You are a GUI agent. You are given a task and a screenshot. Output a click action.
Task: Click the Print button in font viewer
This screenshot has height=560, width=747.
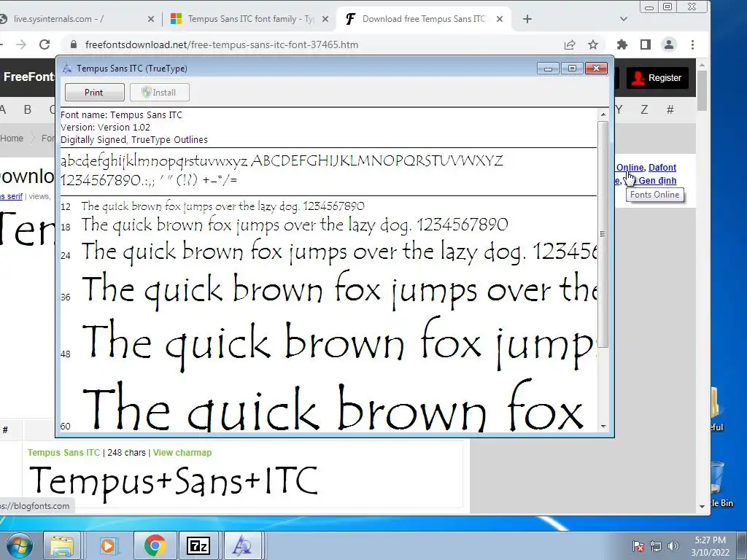coord(94,93)
